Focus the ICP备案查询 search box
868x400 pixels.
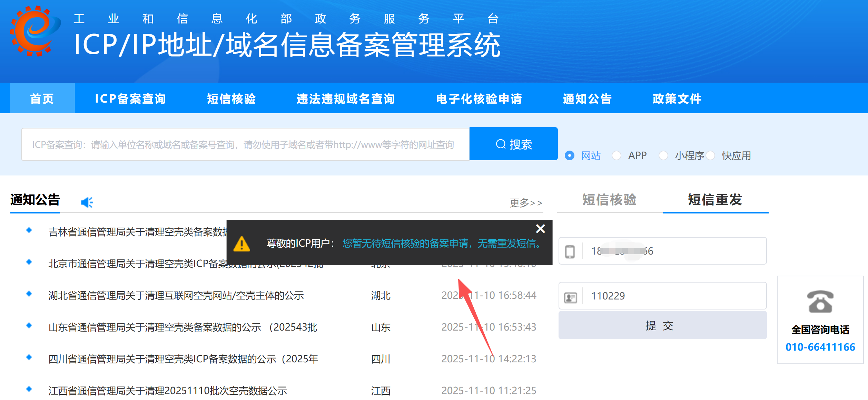(245, 144)
